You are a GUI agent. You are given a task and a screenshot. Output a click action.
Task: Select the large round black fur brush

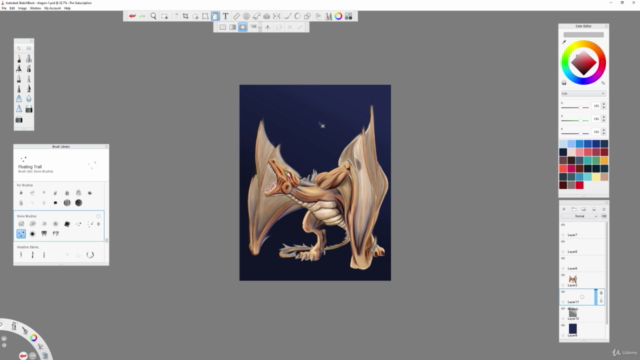79,203
